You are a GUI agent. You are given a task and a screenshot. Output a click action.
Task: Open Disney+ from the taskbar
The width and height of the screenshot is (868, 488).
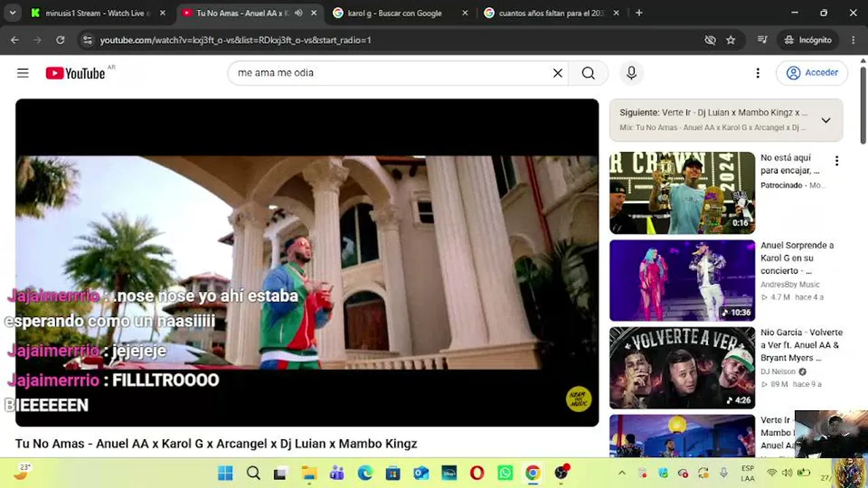point(449,473)
